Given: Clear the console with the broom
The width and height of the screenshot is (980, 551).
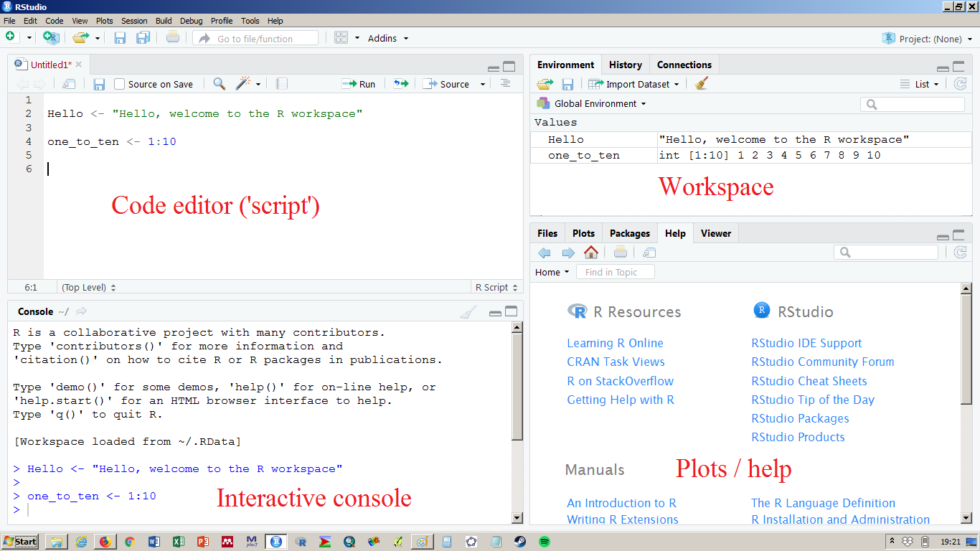Looking at the screenshot, I should pyautogui.click(x=468, y=312).
